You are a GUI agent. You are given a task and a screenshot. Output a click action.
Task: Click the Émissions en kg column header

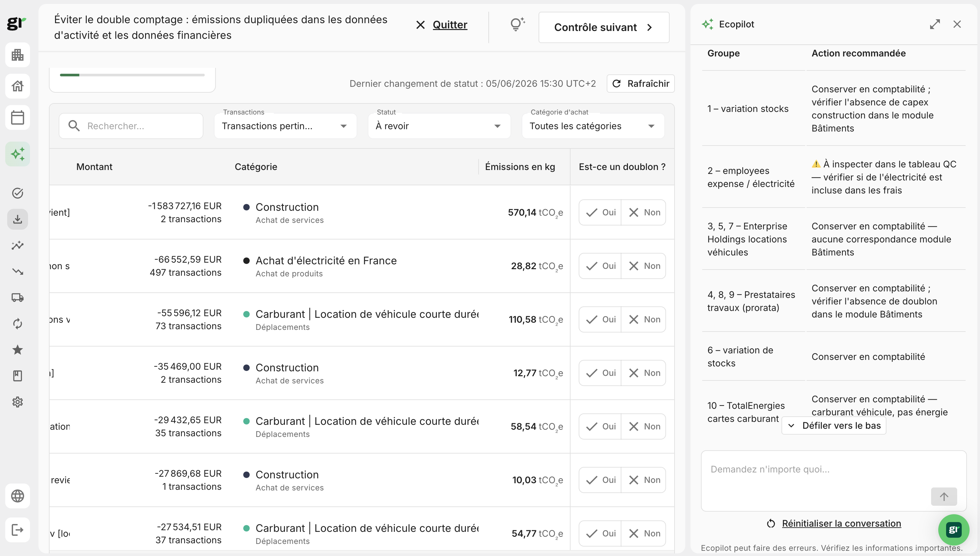click(520, 167)
